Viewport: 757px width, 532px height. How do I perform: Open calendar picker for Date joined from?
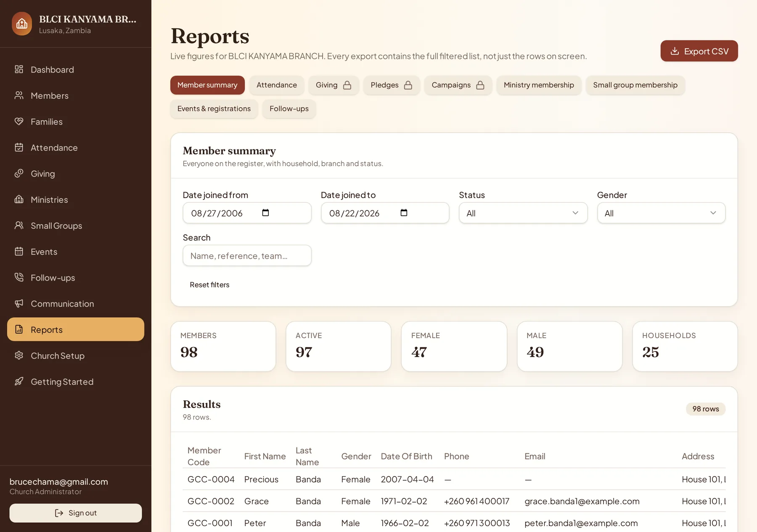point(265,213)
